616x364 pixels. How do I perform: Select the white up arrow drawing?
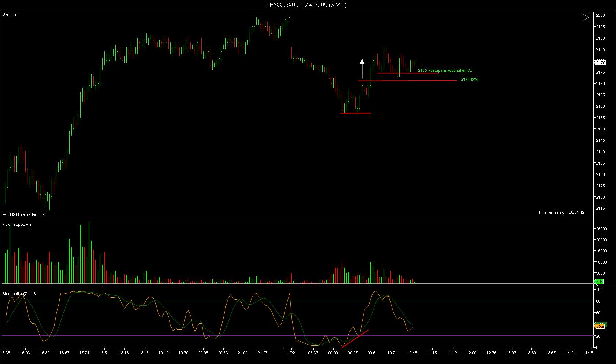tap(362, 69)
